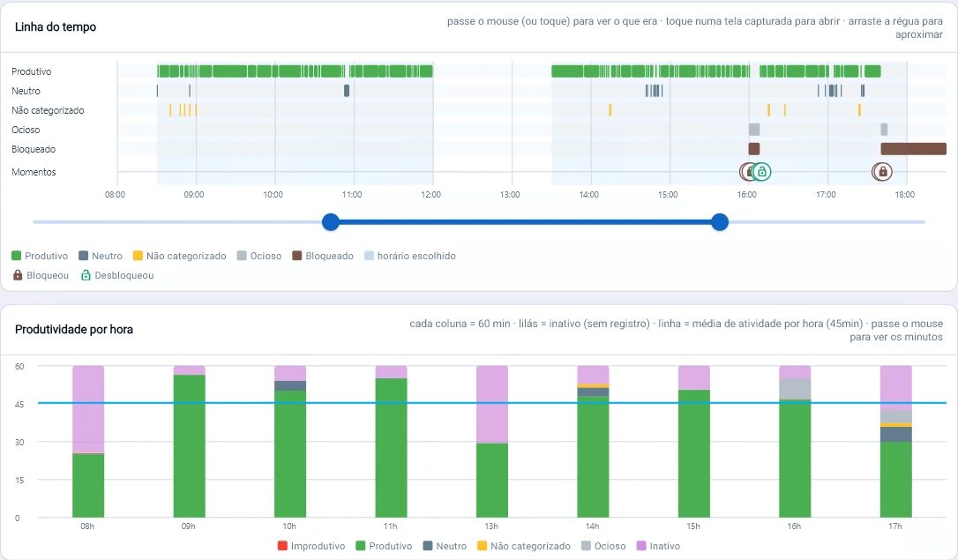The height and width of the screenshot is (560, 958).
Task: Toggle Produtivo in the hourly chart legend
Action: tap(385, 546)
